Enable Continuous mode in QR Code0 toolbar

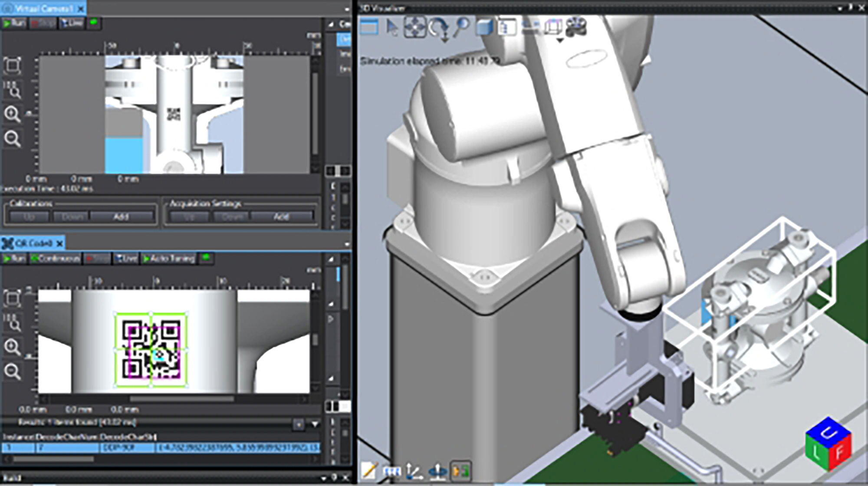click(56, 259)
